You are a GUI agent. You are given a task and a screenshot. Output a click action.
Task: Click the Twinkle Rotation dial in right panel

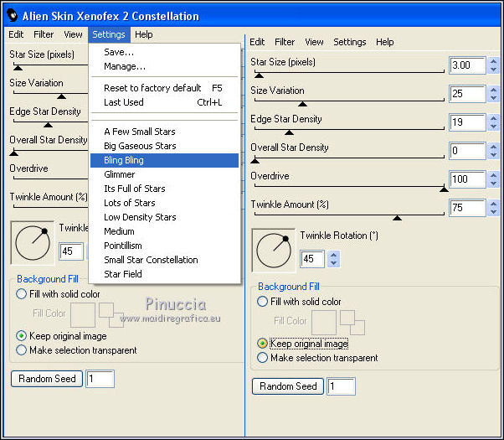(x=274, y=251)
